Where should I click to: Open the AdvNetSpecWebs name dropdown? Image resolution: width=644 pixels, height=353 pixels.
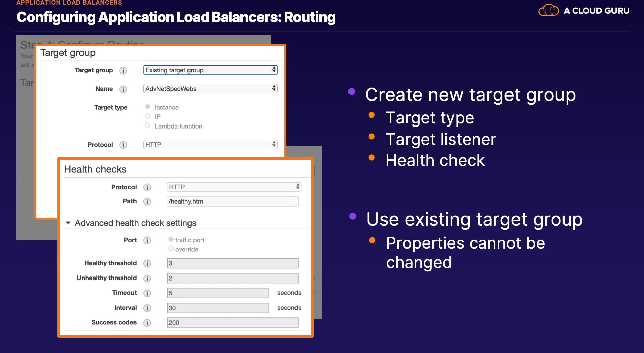[210, 88]
